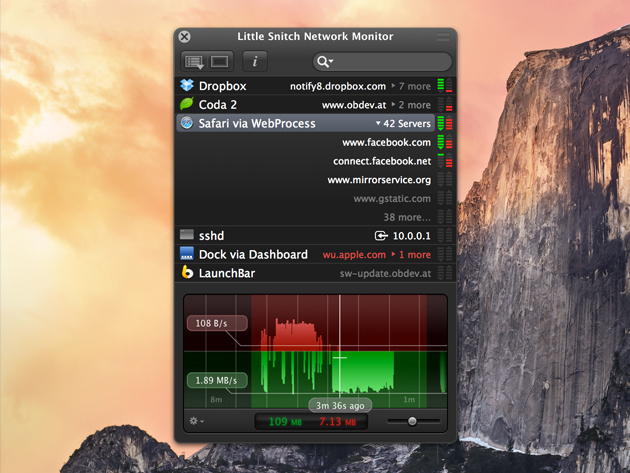This screenshot has width=630, height=473.
Task: Select the sshd process row
Action: [315, 235]
